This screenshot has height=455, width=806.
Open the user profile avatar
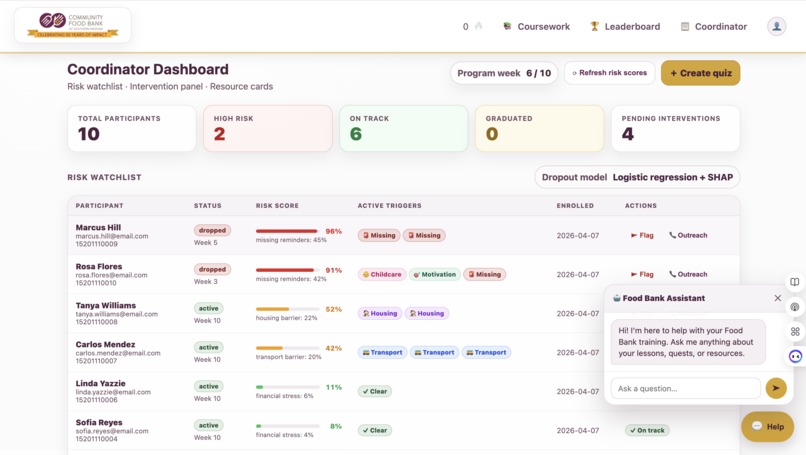tap(776, 26)
